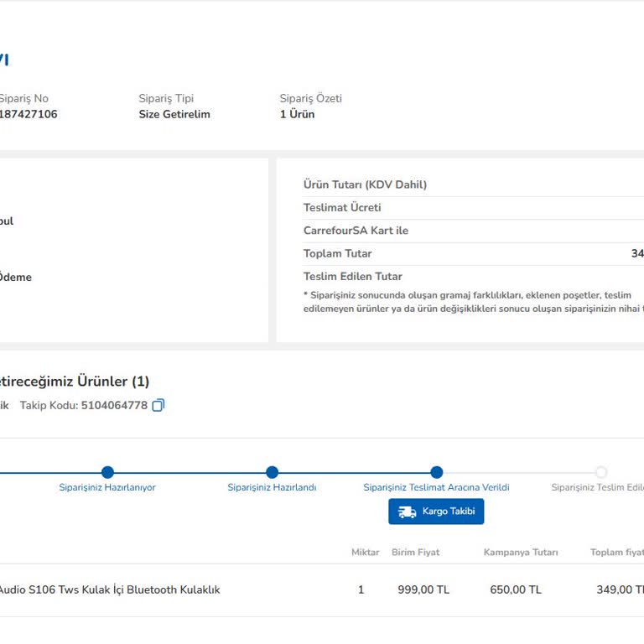This screenshot has height=644, width=644.
Task: Open Kargo Takibi cargo tracking
Action: click(x=436, y=512)
